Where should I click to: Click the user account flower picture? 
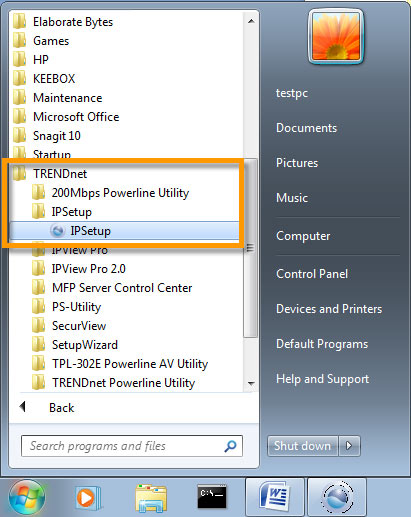[x=336, y=36]
